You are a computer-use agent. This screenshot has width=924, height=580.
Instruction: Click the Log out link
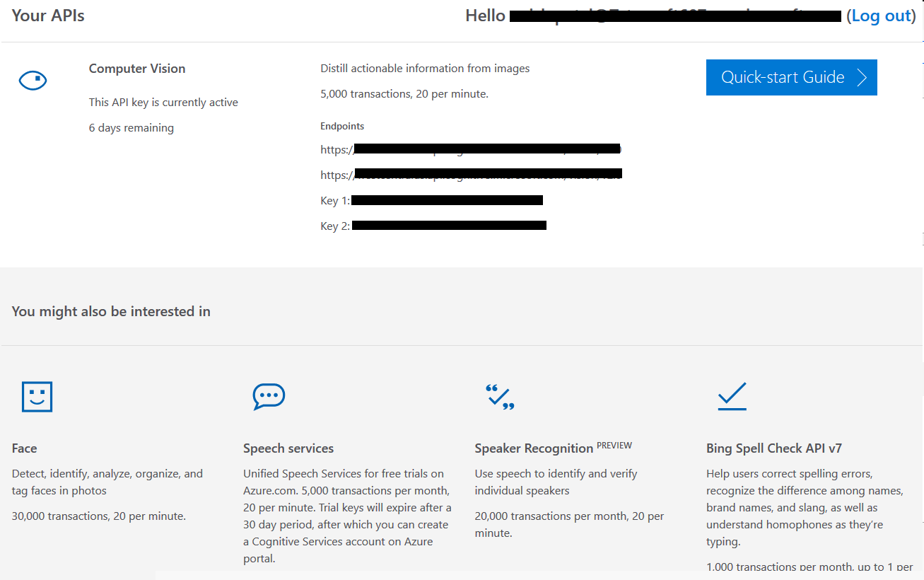coord(882,16)
